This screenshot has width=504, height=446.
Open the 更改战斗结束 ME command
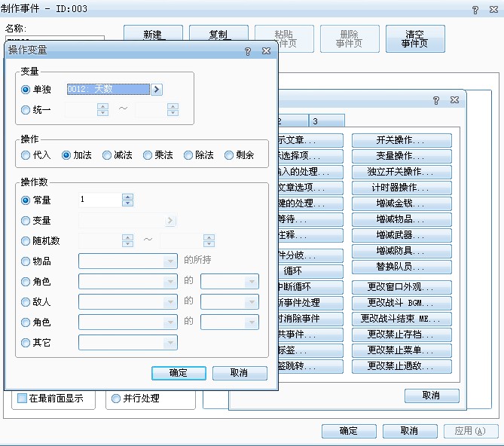[x=402, y=319]
